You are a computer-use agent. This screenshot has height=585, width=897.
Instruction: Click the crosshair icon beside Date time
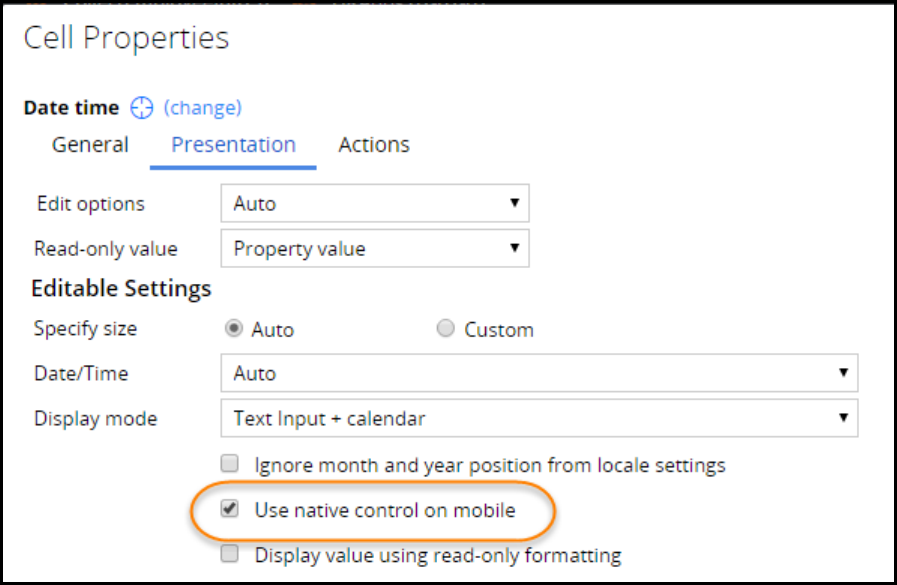(142, 108)
